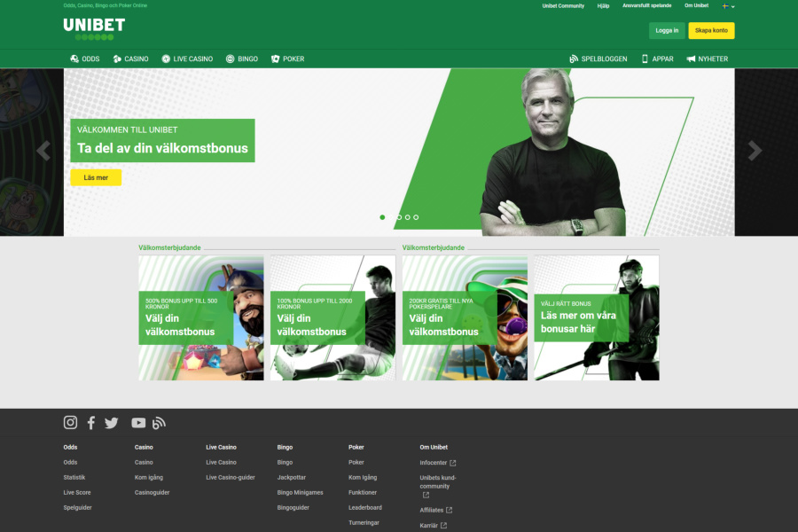This screenshot has height=532, width=798.
Task: Open the Hjälp link
Action: coord(603,6)
